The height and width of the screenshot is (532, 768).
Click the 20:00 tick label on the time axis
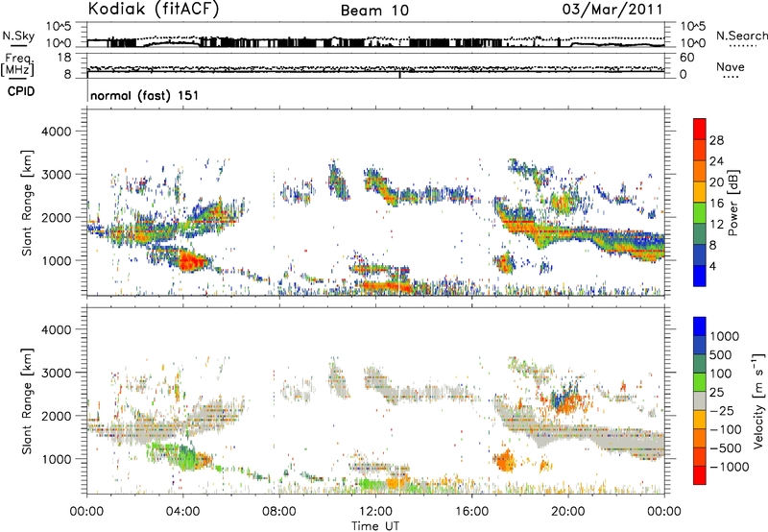pos(566,510)
